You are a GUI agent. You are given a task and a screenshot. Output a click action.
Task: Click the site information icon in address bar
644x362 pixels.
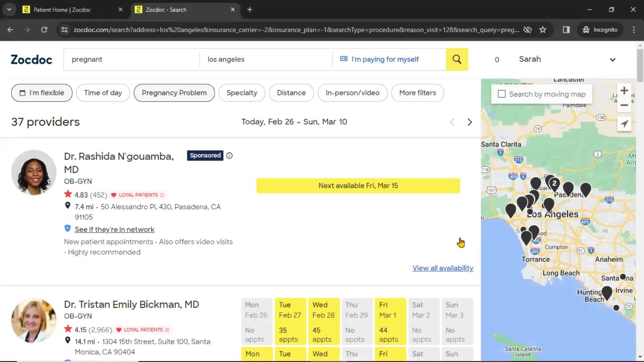point(64,30)
